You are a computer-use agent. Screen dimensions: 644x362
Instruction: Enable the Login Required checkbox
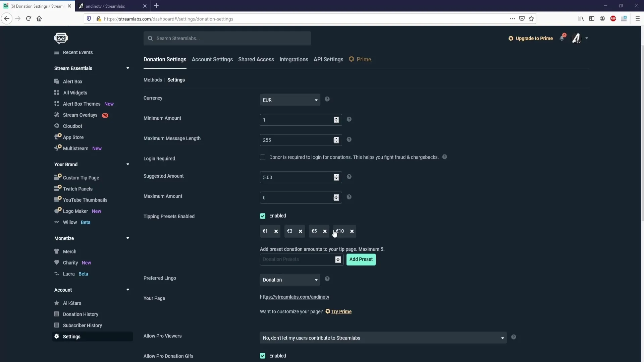click(x=263, y=157)
